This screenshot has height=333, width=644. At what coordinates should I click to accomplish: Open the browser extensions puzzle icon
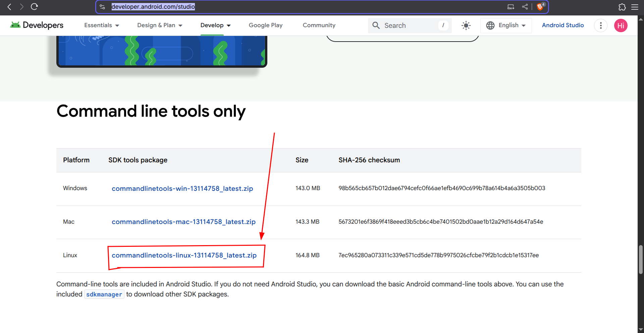622,7
